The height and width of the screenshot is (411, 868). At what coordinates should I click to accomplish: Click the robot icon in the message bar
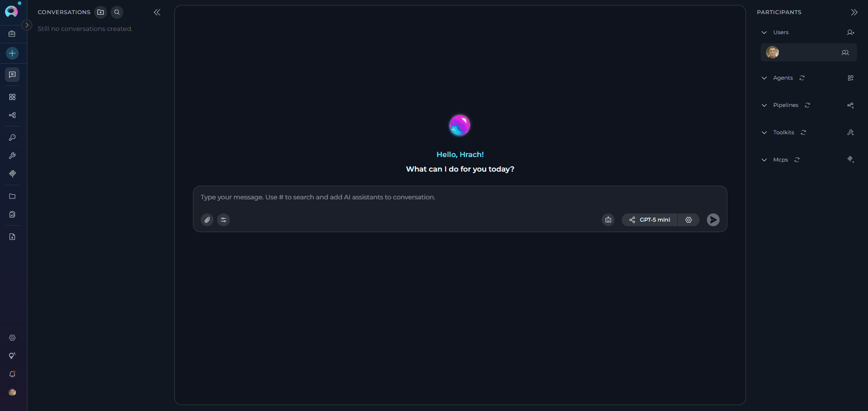pyautogui.click(x=608, y=220)
